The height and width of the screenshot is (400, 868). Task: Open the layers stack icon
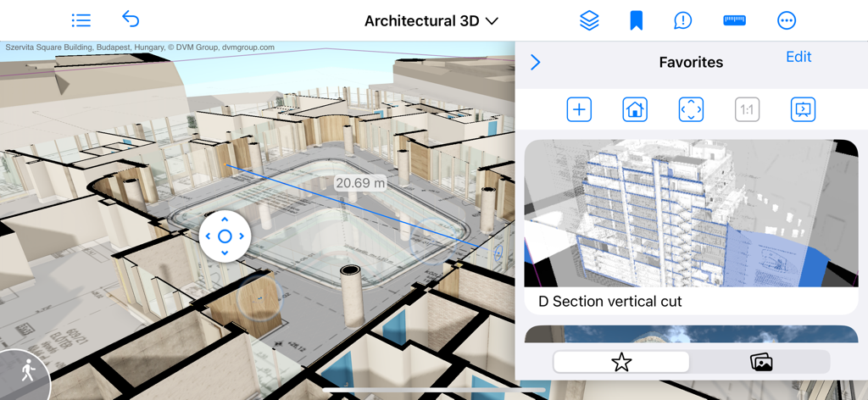589,21
